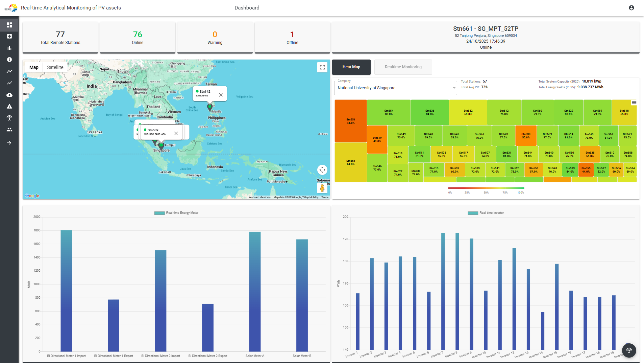Open the heat map chart hamburger menu
The width and height of the screenshot is (644, 363).
634,103
